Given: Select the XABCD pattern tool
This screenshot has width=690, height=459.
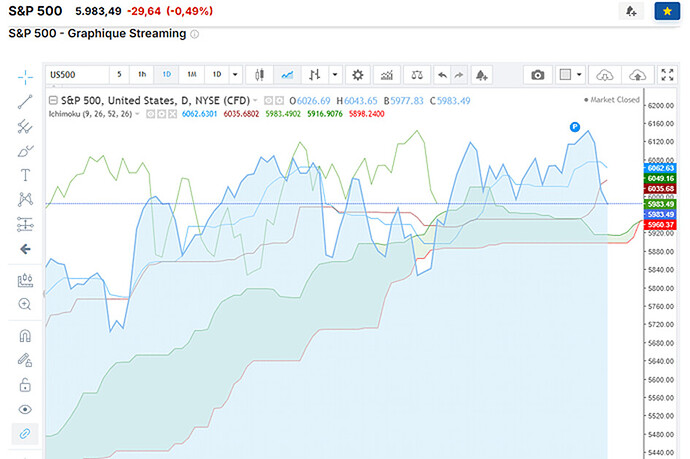Looking at the screenshot, I should coord(25,199).
